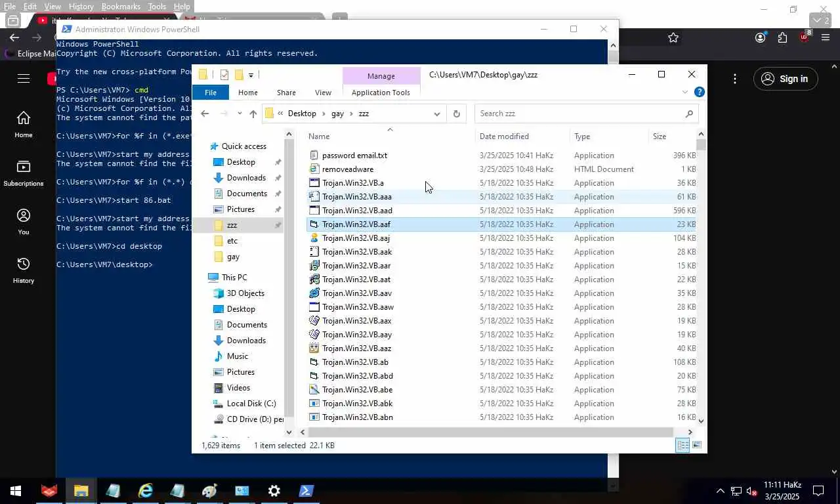This screenshot has height=504, width=840.
Task: Sort by Size column header
Action: pyautogui.click(x=660, y=136)
